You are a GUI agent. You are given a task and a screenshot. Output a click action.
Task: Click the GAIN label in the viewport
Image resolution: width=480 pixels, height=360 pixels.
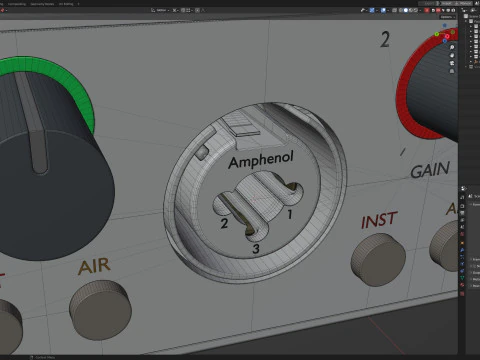(430, 170)
